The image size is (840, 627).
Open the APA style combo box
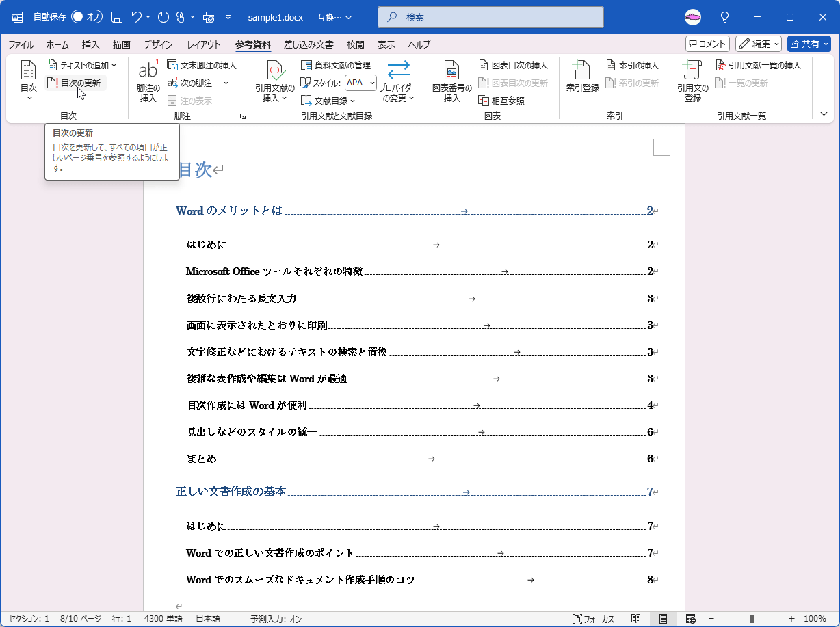pos(360,83)
